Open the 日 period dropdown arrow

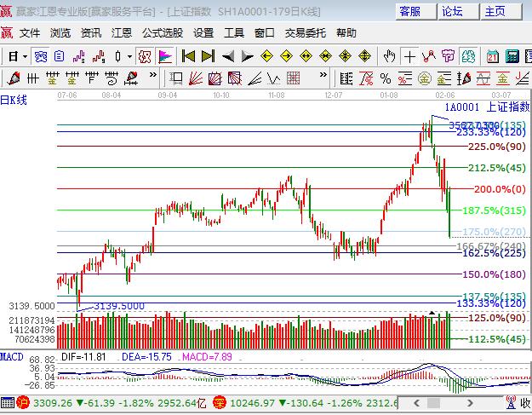pos(25,56)
